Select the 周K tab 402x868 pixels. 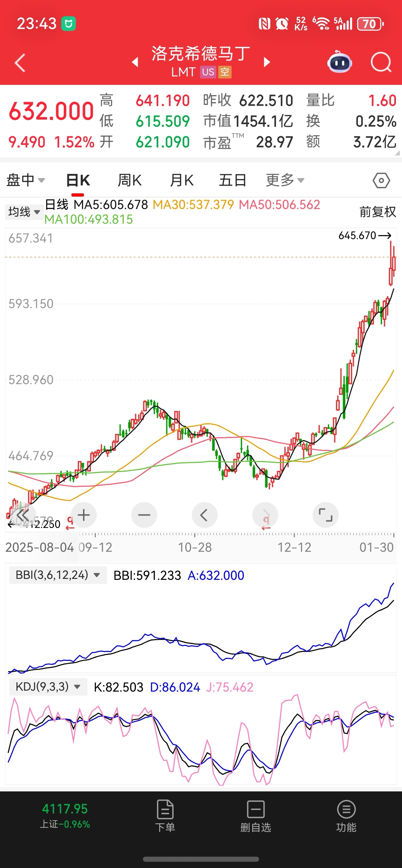click(x=130, y=181)
